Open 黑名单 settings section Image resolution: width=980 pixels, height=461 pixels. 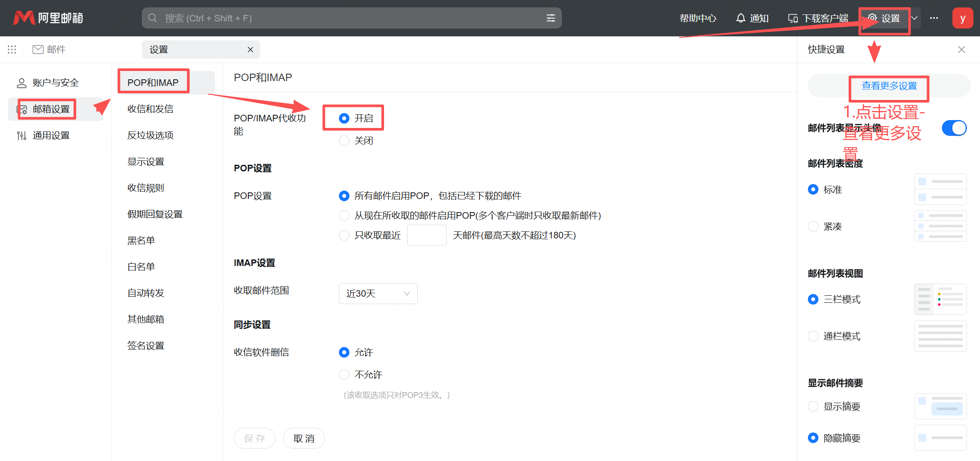point(141,240)
